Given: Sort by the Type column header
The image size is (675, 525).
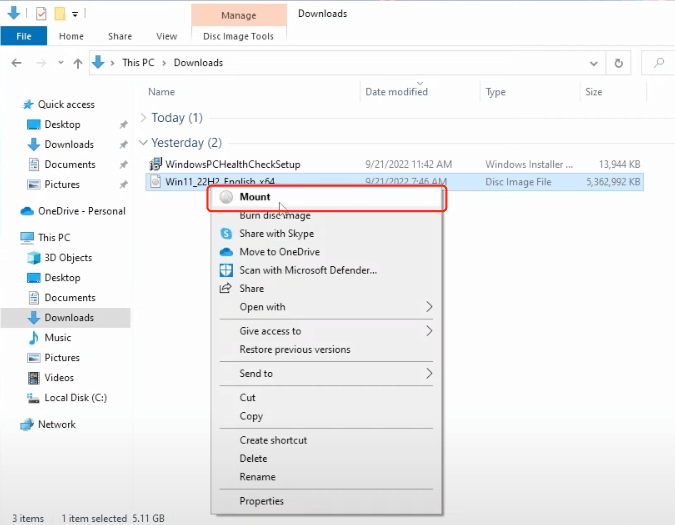Looking at the screenshot, I should pyautogui.click(x=496, y=92).
